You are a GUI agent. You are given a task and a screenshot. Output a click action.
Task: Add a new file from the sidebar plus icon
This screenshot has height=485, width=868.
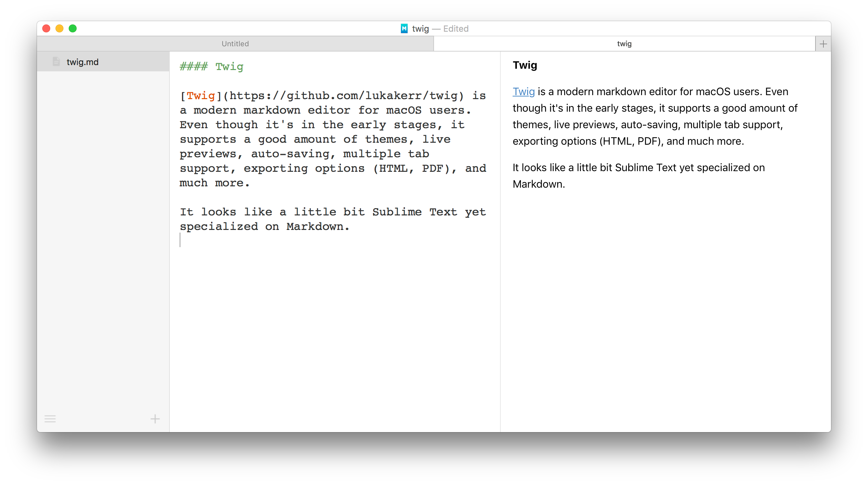click(x=155, y=419)
